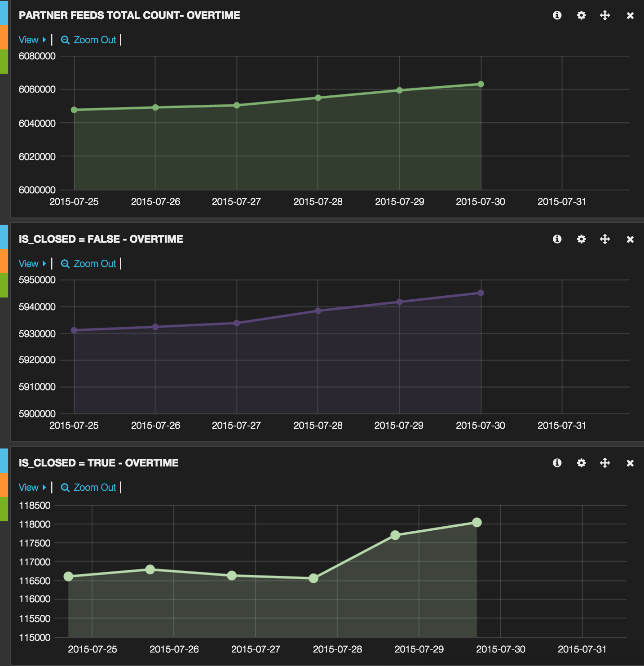Click green row handle beside IS_CLOSED = FALSE panel
Screen dimensions: 644x666
point(4,285)
